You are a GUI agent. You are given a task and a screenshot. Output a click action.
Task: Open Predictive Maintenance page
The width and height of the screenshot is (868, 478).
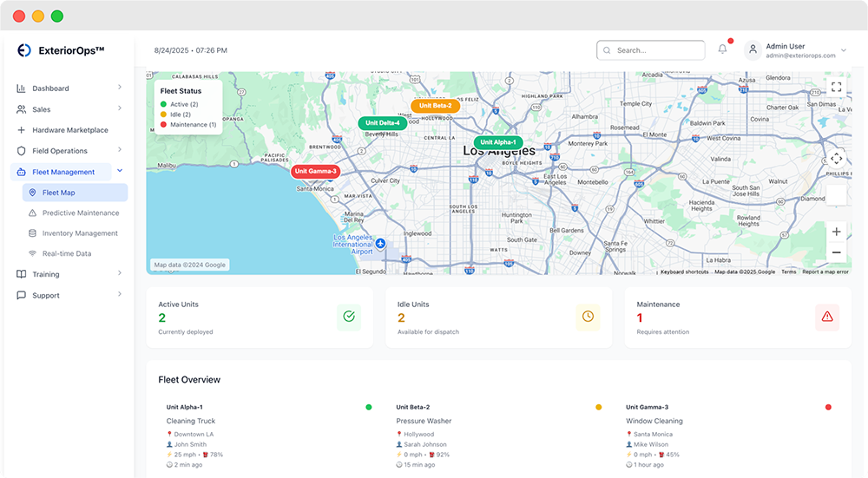80,213
